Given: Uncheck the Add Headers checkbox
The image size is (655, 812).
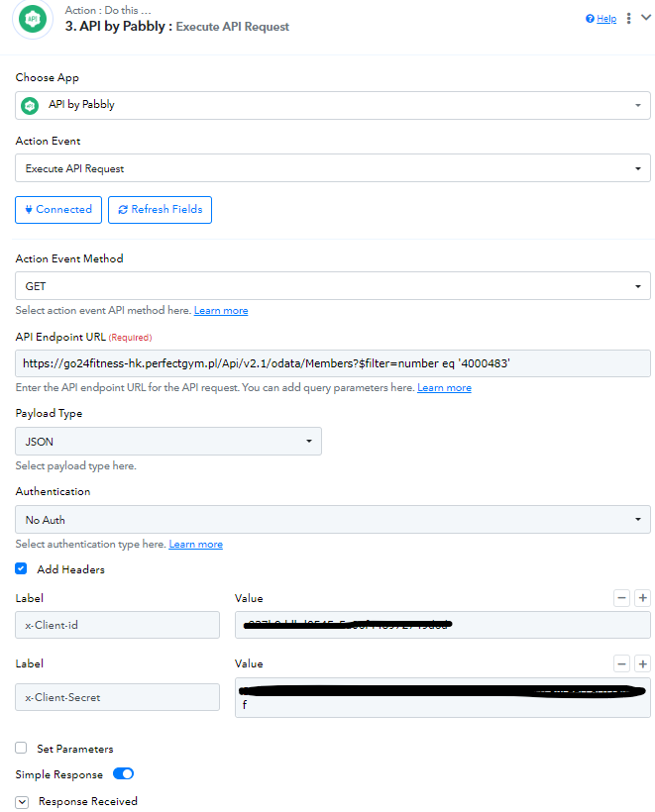Looking at the screenshot, I should (x=21, y=568).
